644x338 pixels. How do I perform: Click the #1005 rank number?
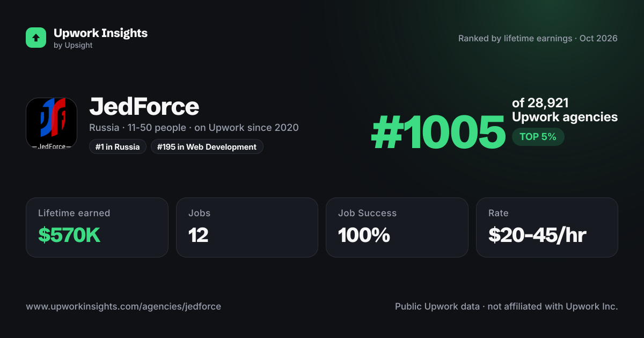point(438,133)
